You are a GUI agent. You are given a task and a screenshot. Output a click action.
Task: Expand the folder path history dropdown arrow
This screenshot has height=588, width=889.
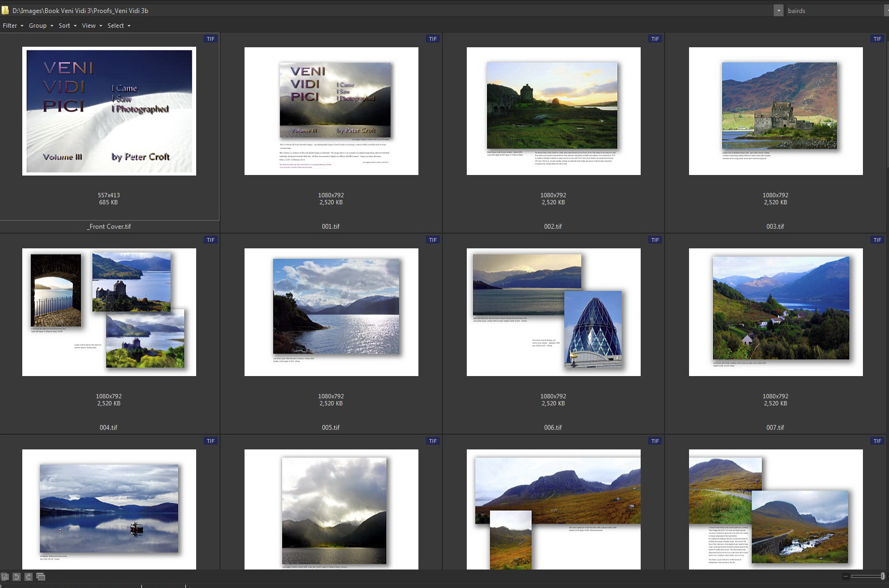778,10
